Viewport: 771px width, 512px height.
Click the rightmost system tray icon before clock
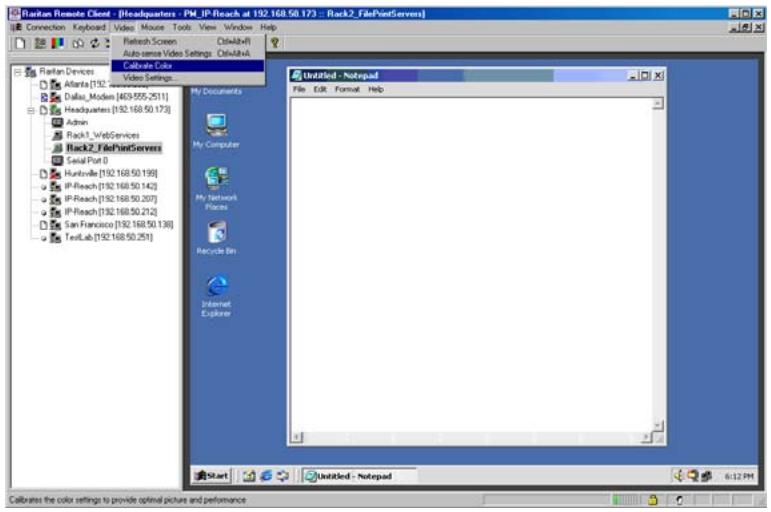tap(707, 476)
